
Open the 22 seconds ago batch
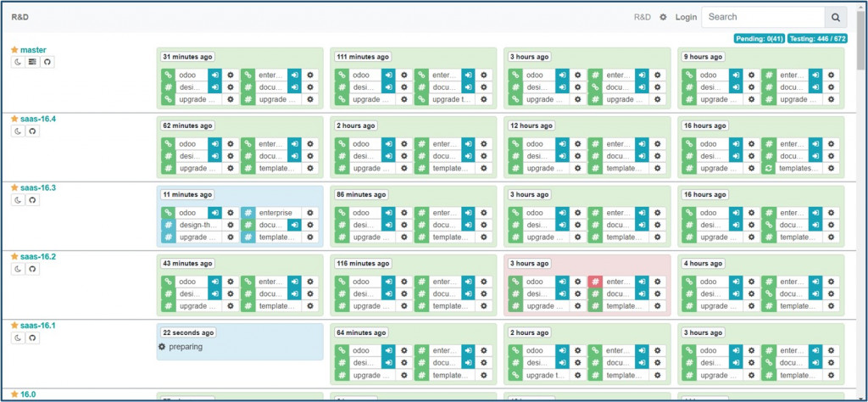click(x=188, y=332)
